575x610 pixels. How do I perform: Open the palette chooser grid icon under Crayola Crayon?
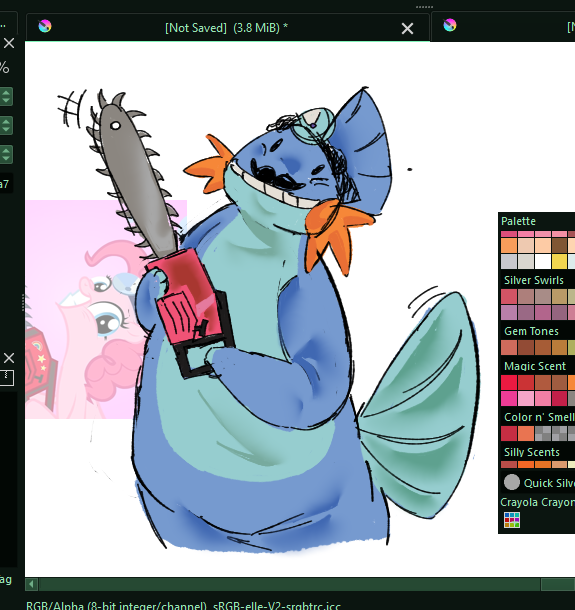(x=512, y=520)
